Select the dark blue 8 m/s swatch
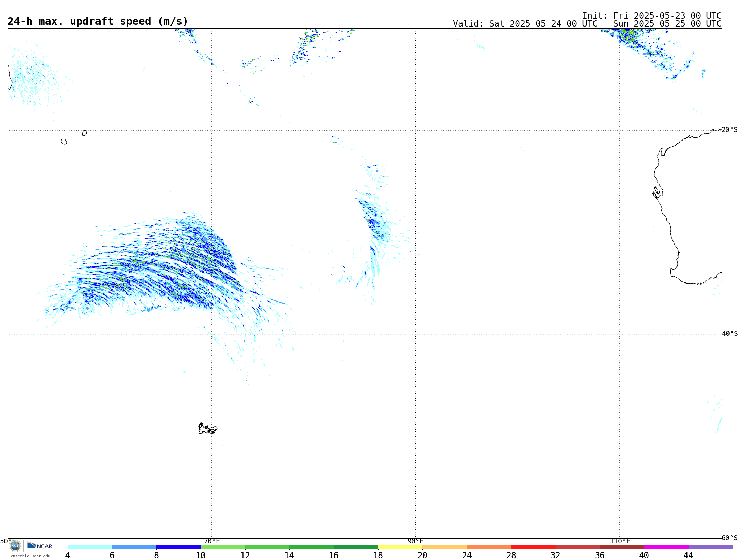Screen dimensions: 744x560 (x=178, y=547)
